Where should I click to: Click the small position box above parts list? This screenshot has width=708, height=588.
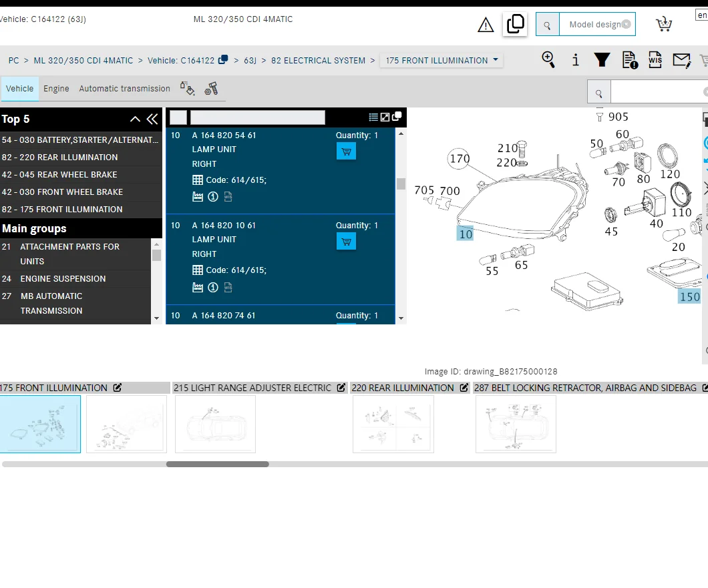[178, 117]
